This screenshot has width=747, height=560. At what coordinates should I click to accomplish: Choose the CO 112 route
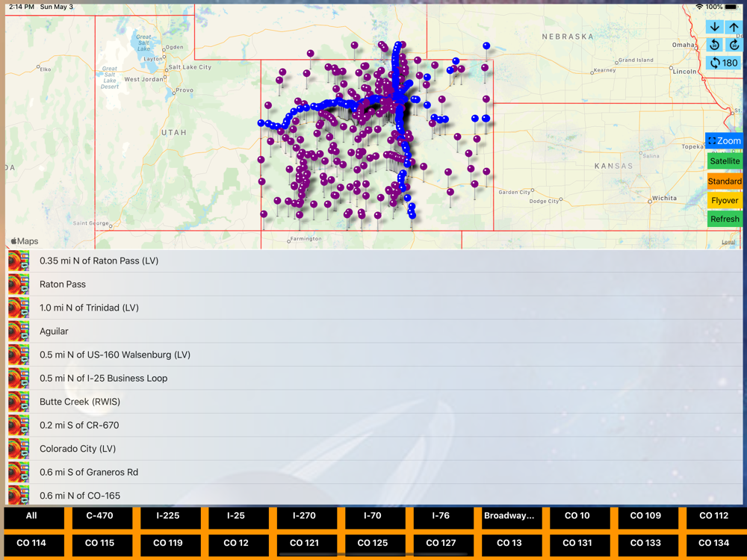[716, 517]
